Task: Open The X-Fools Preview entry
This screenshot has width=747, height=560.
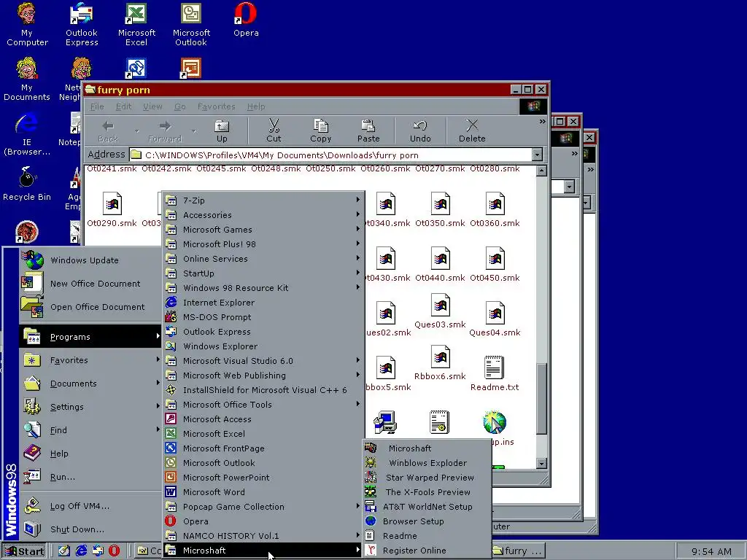Action: (x=427, y=492)
